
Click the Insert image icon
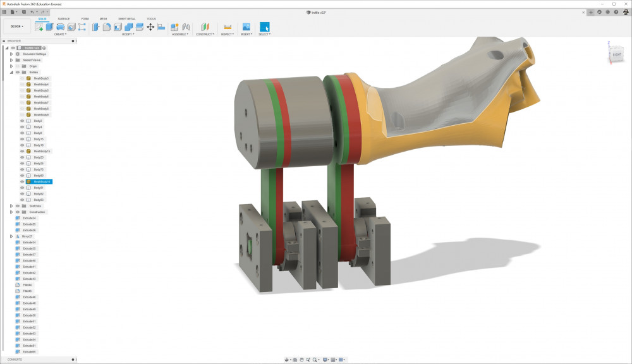[246, 27]
